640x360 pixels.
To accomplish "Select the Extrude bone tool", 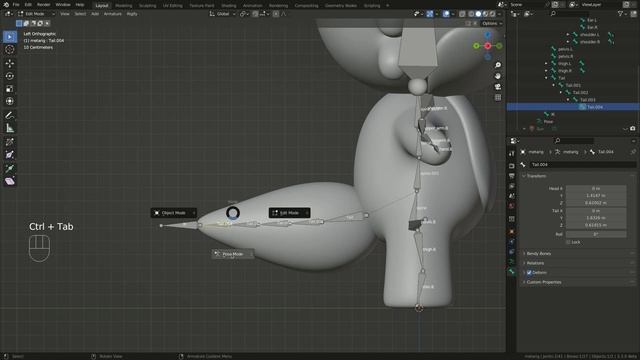I will (x=10, y=168).
